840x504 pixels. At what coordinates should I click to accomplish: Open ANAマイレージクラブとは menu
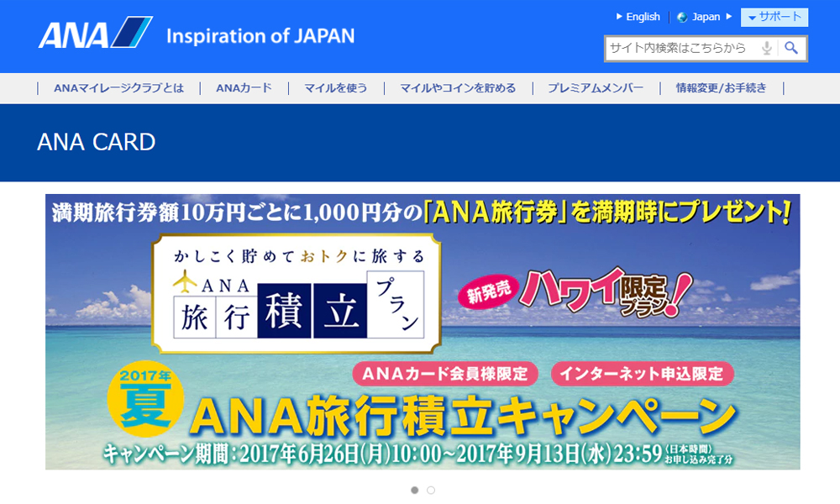118,88
